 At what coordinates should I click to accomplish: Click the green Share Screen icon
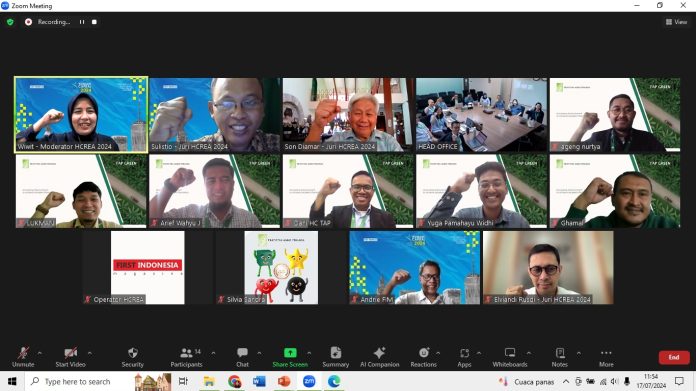(290, 353)
